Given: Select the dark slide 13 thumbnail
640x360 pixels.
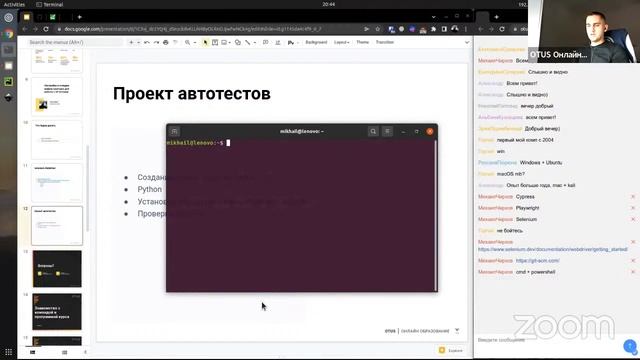Looking at the screenshot, I should click(x=57, y=269).
